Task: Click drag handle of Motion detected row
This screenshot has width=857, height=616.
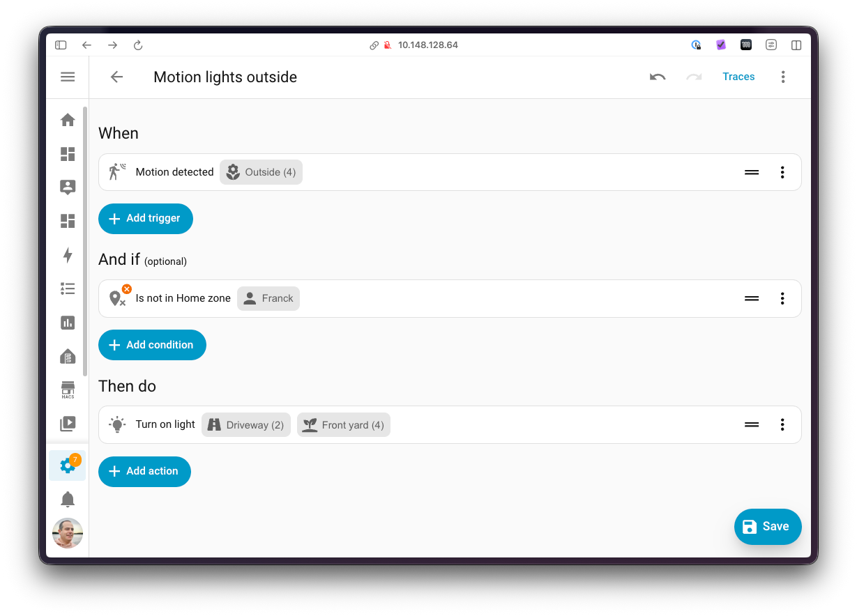Action: pyautogui.click(x=752, y=172)
